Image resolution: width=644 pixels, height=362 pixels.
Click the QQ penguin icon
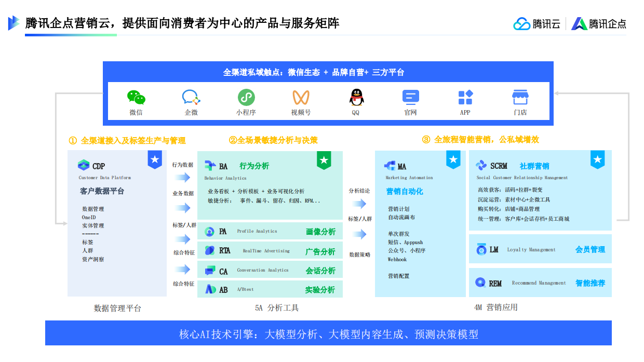click(x=356, y=98)
